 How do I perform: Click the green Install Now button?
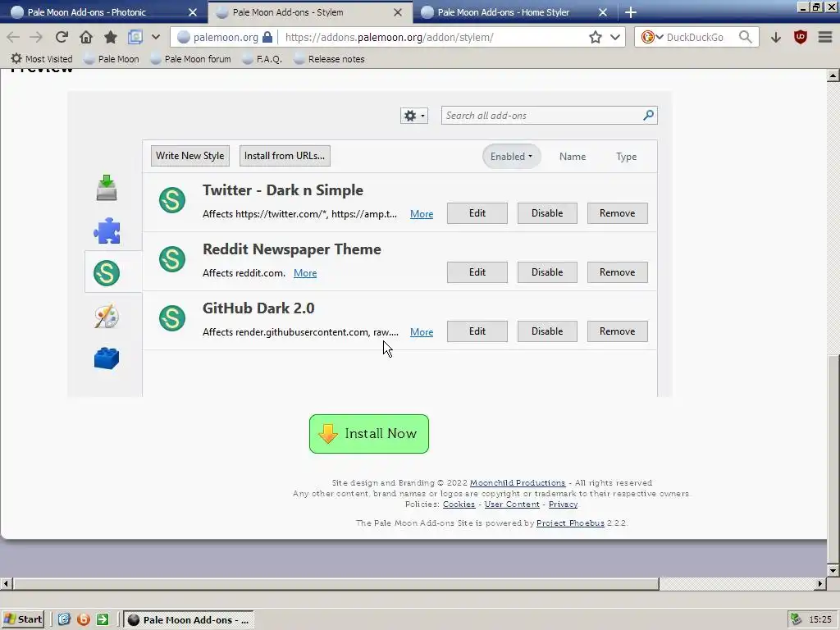click(x=369, y=434)
